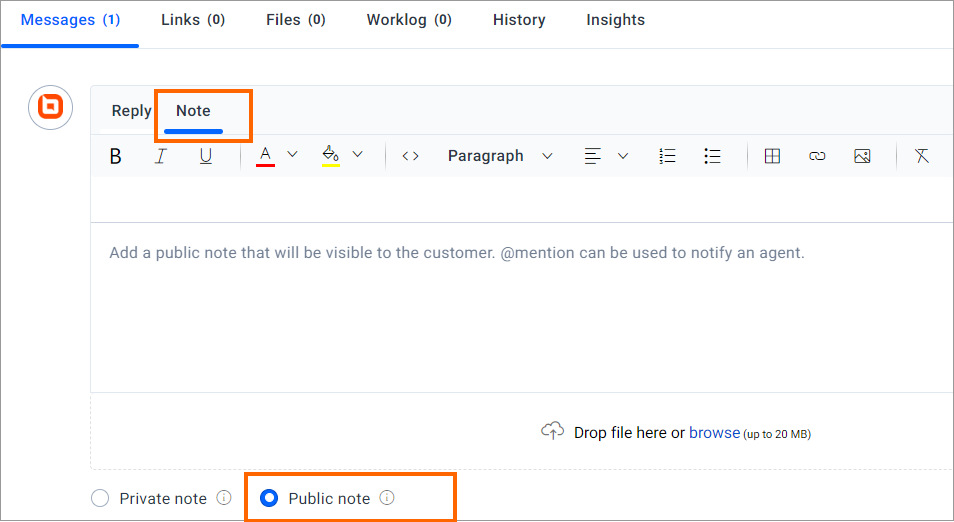This screenshot has height=522, width=954.
Task: Open the font color dropdown arrow
Action: pos(292,155)
